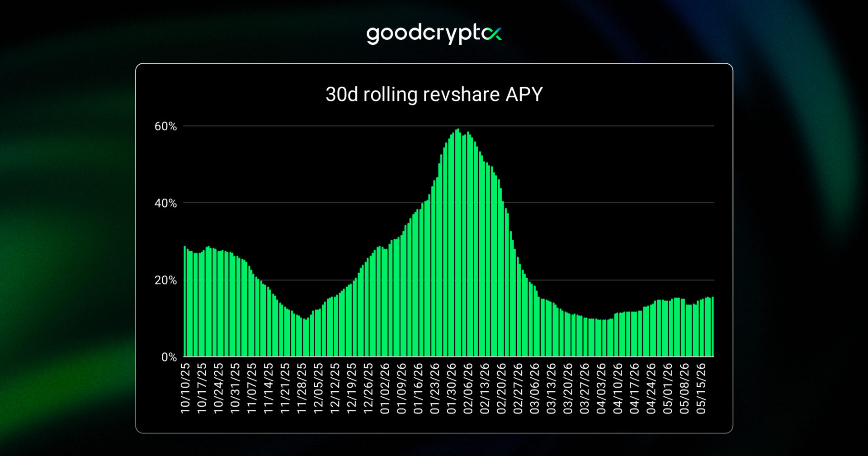
Task: Click the 03/06/26 date label
Action: [535, 388]
